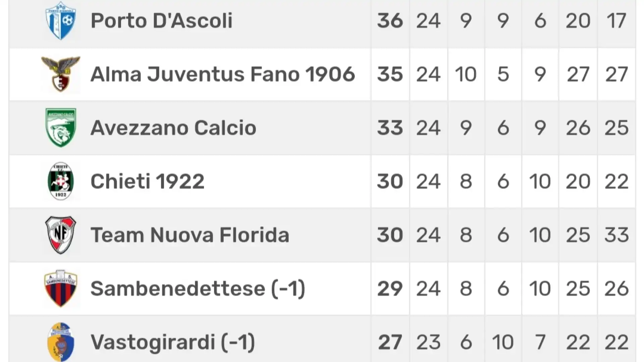The image size is (644, 362).
Task: Select the Team Nuova Florida name
Action: [x=190, y=235]
